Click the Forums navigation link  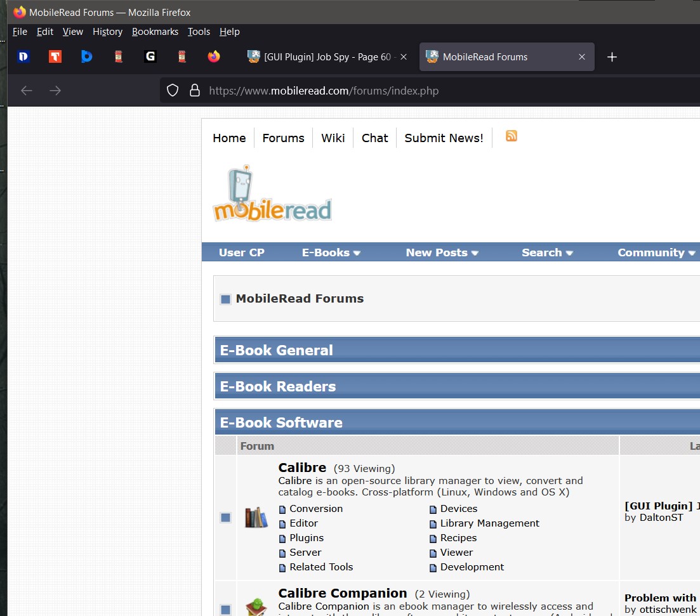pos(283,138)
